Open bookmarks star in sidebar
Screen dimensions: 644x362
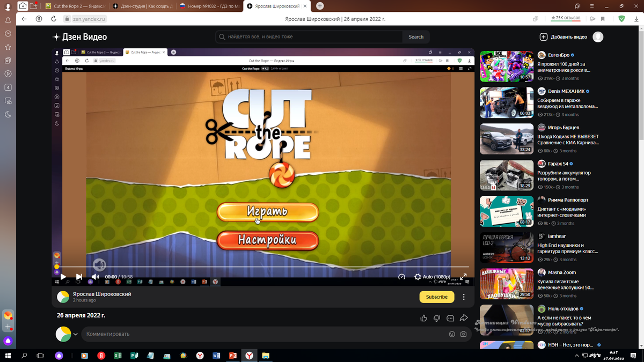[8, 47]
